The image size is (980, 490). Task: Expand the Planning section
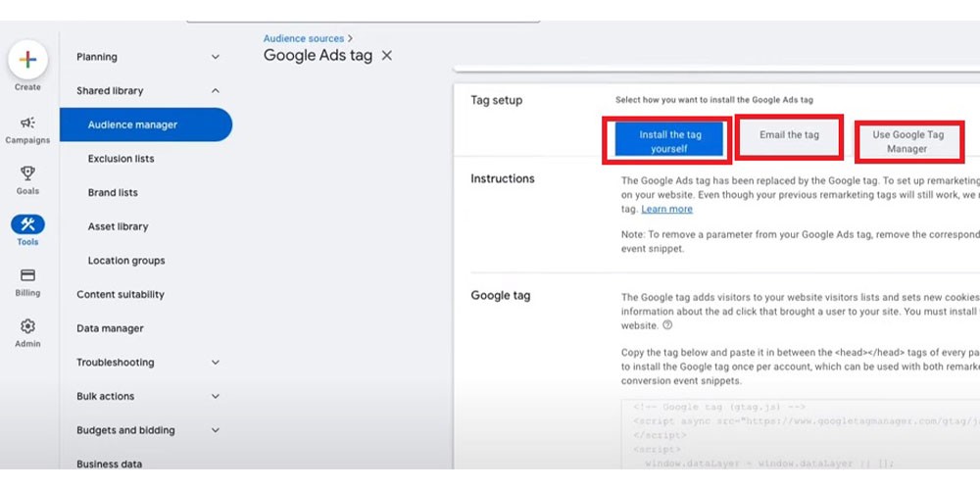[x=215, y=57]
